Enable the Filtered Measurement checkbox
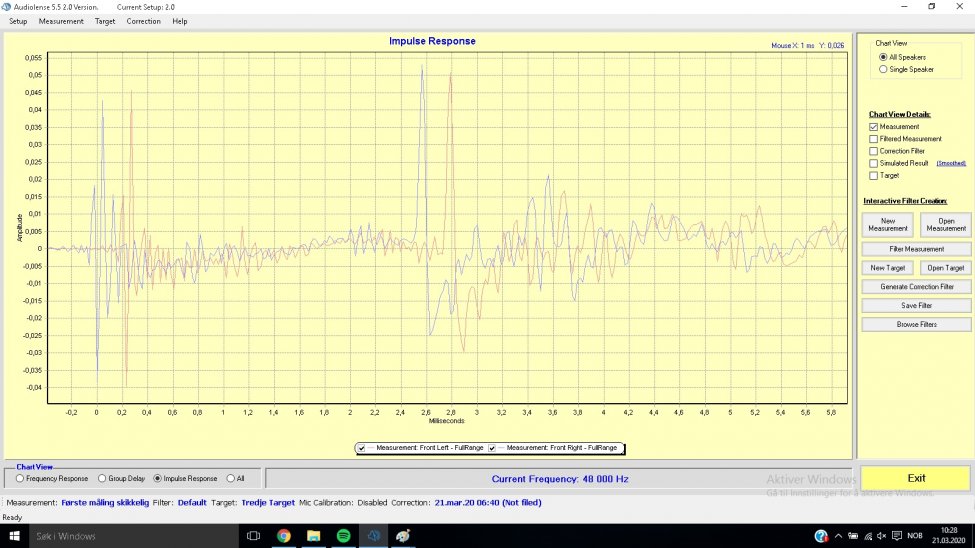This screenshot has height=548, width=975. point(874,139)
